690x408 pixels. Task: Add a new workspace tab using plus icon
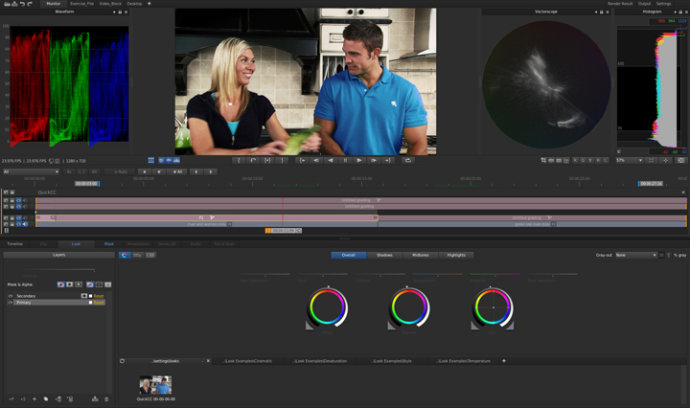point(150,4)
